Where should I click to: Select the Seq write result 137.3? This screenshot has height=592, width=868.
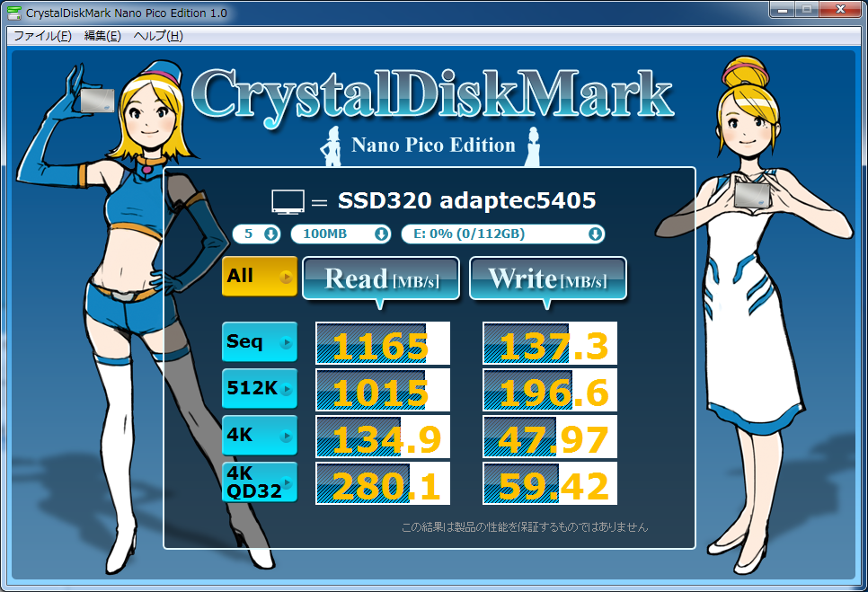tap(550, 343)
